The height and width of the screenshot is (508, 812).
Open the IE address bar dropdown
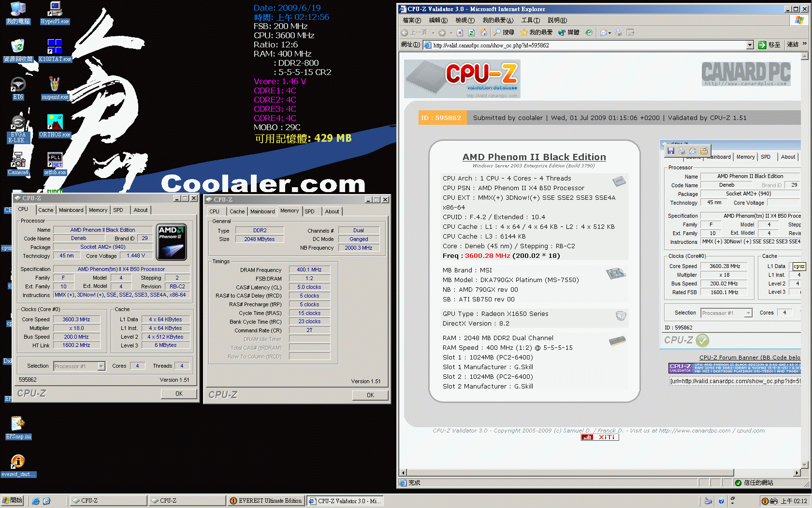[x=750, y=45]
